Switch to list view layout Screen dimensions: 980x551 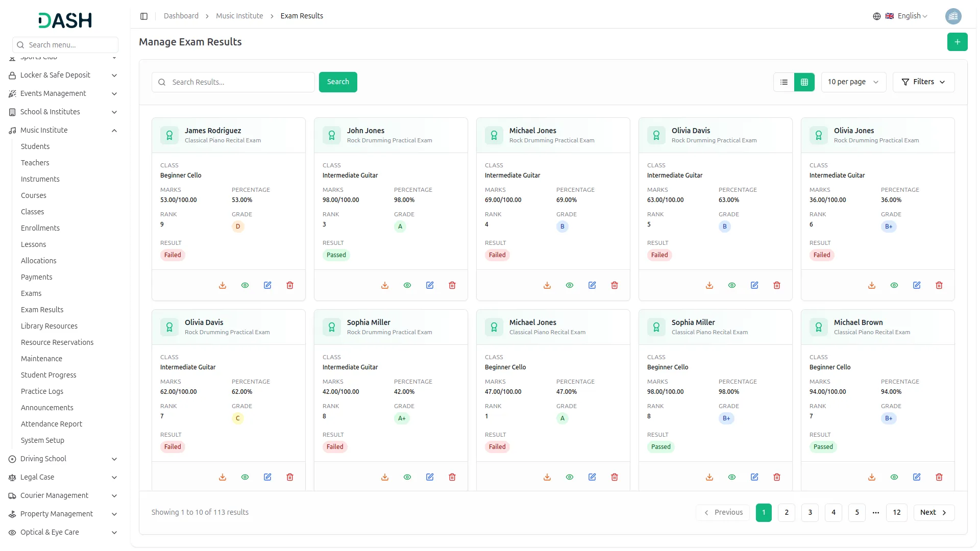784,82
